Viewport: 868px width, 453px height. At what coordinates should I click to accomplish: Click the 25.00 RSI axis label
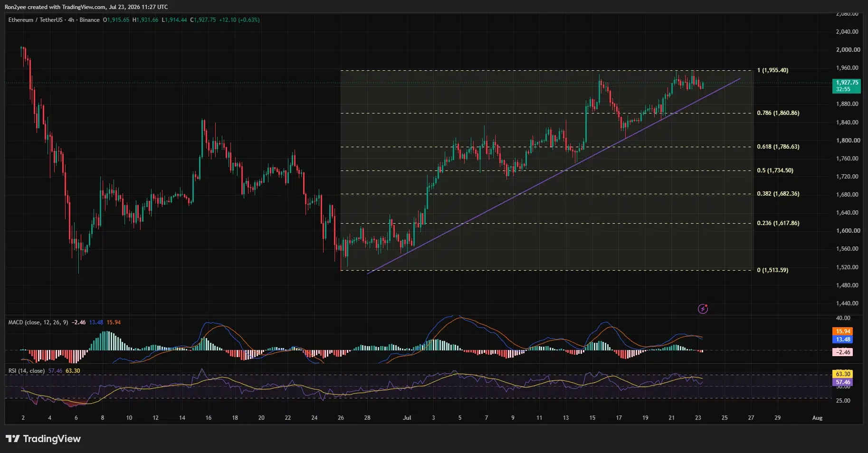pyautogui.click(x=843, y=401)
